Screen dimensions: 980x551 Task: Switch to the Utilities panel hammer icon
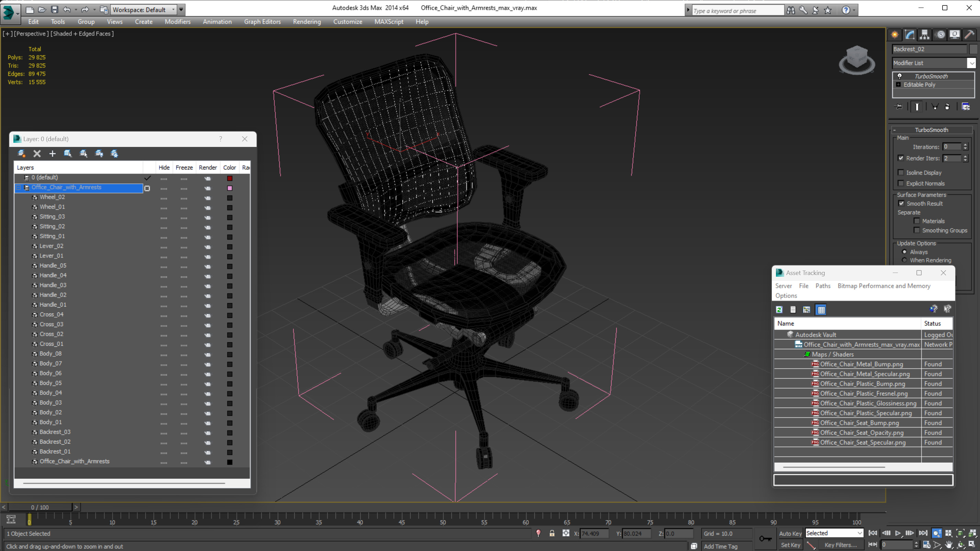(x=969, y=35)
